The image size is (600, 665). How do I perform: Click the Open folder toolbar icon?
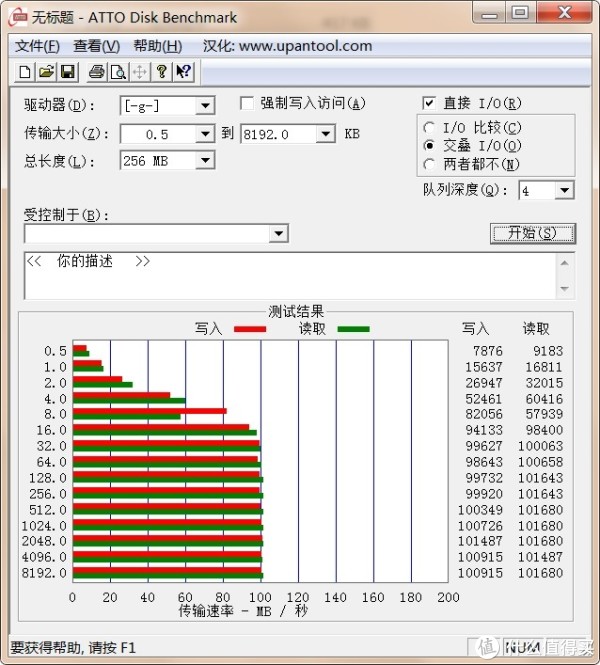(46, 72)
